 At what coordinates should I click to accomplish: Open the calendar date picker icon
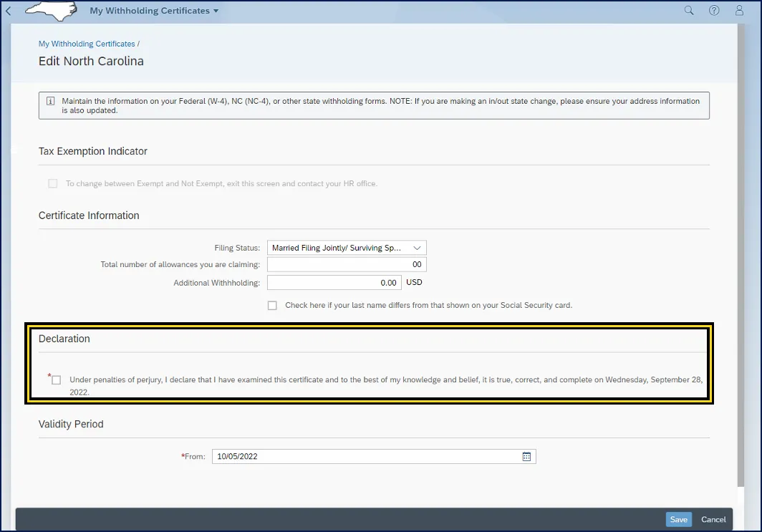[526, 456]
